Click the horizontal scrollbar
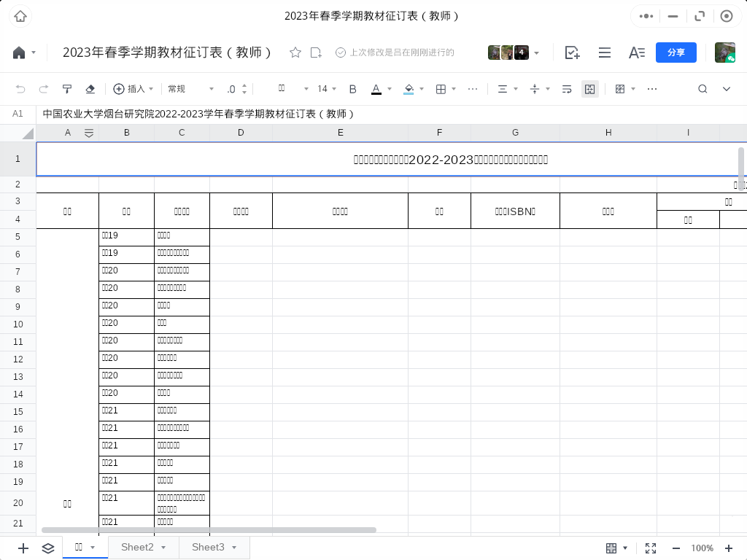 coord(209,530)
